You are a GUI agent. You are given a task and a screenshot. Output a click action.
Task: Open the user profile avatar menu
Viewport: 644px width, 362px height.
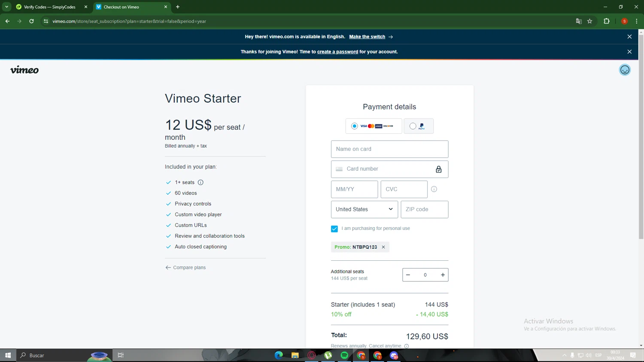click(x=625, y=70)
